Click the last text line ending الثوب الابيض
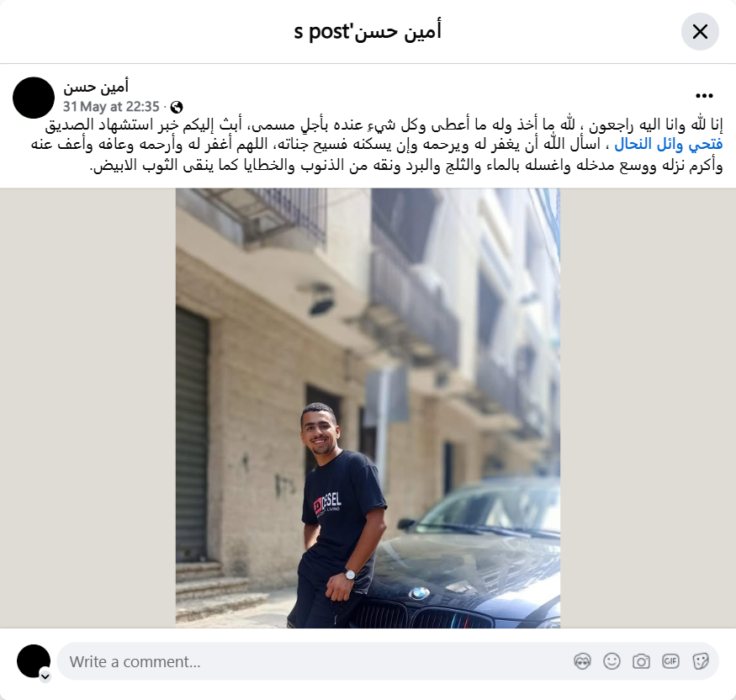 point(406,165)
